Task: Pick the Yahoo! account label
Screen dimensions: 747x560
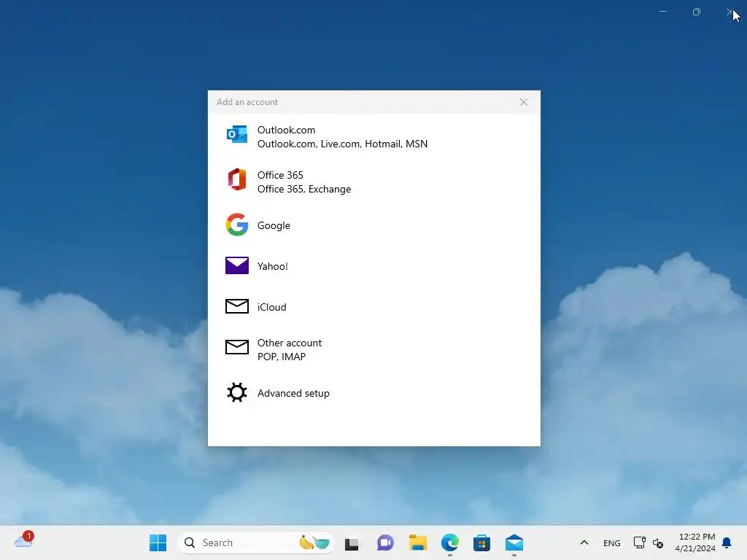Action: point(273,266)
